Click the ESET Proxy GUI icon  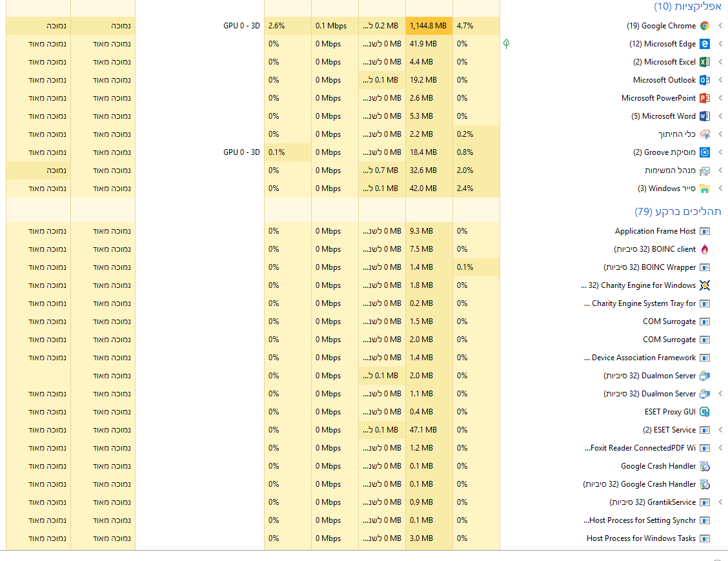tap(705, 412)
